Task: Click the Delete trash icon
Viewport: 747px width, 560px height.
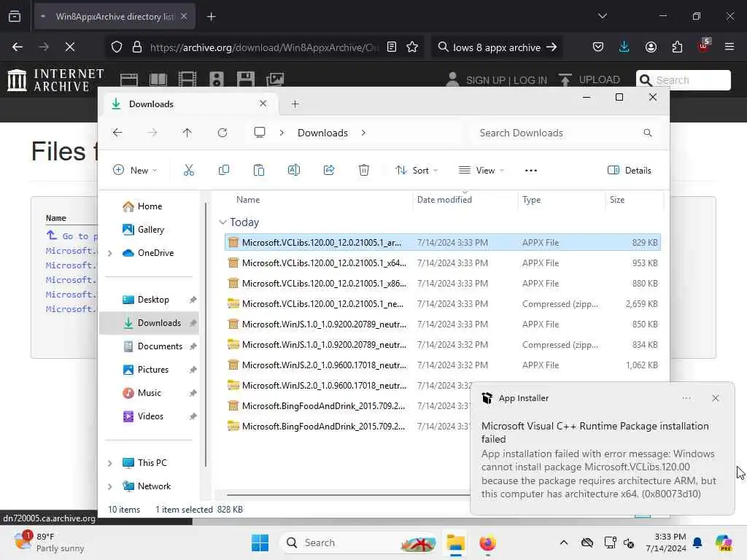Action: pos(364,170)
